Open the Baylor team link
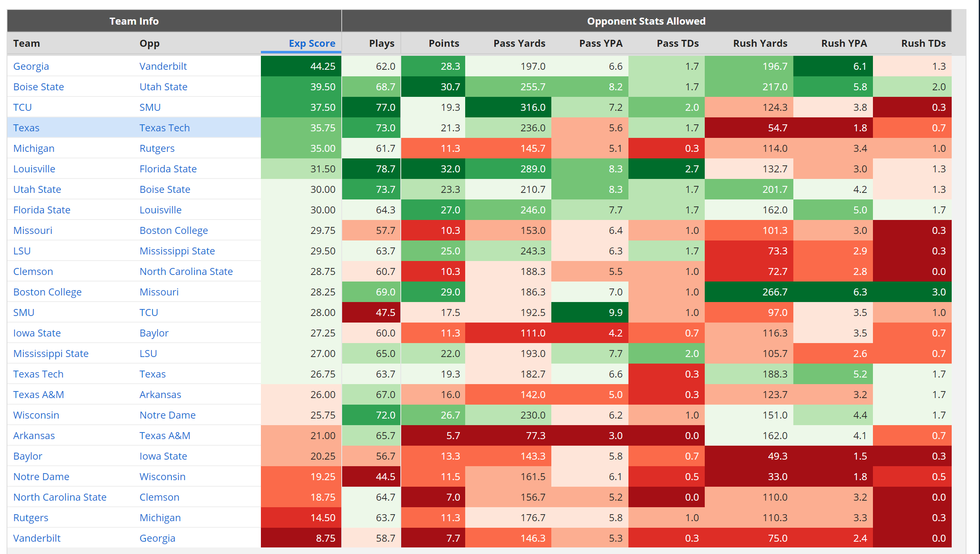 coord(27,456)
